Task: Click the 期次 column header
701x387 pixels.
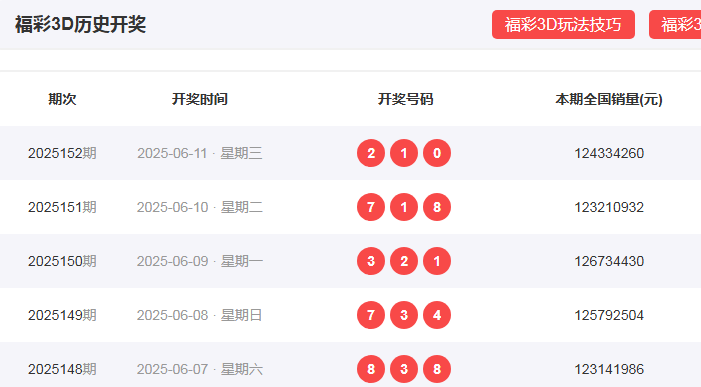Action: tap(62, 99)
